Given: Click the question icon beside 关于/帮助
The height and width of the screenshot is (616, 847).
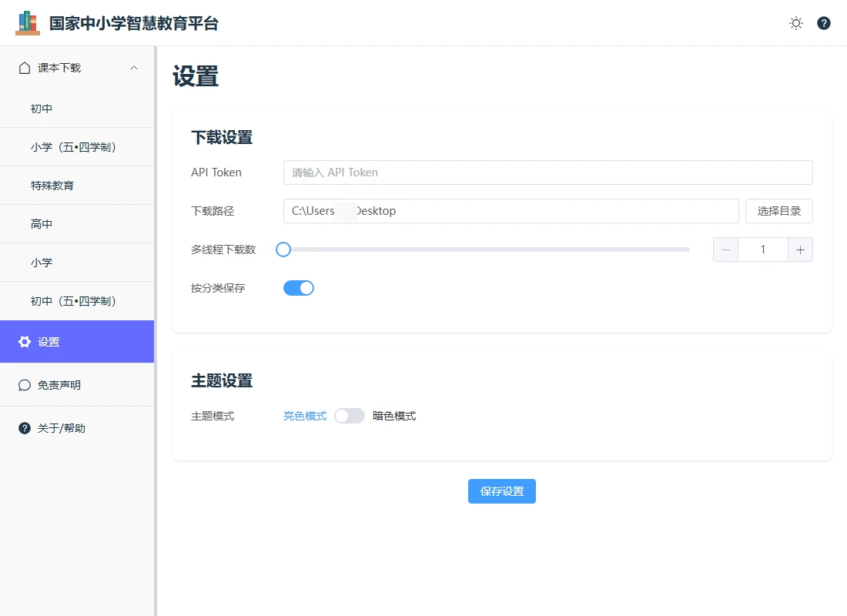Looking at the screenshot, I should [x=25, y=428].
